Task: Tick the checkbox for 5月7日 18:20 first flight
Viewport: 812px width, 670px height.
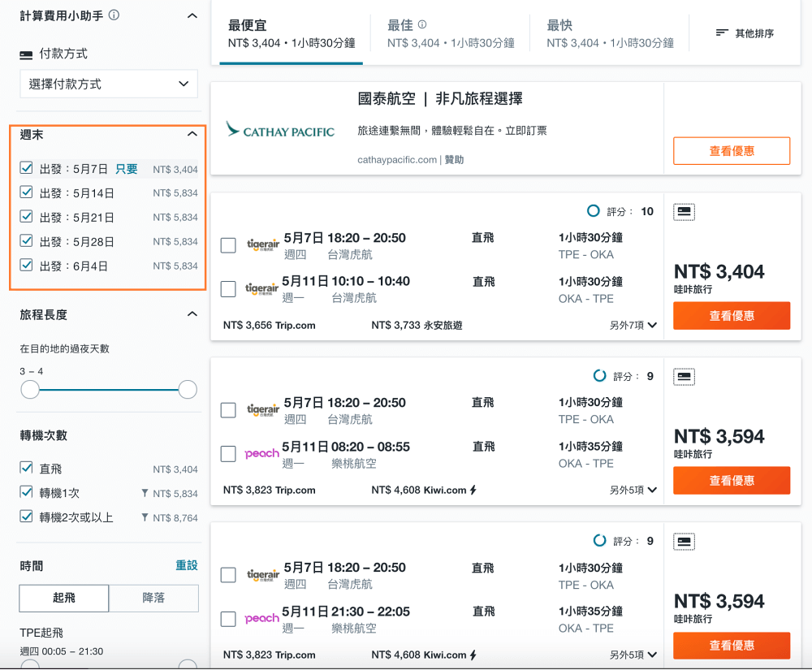Action: click(x=228, y=245)
